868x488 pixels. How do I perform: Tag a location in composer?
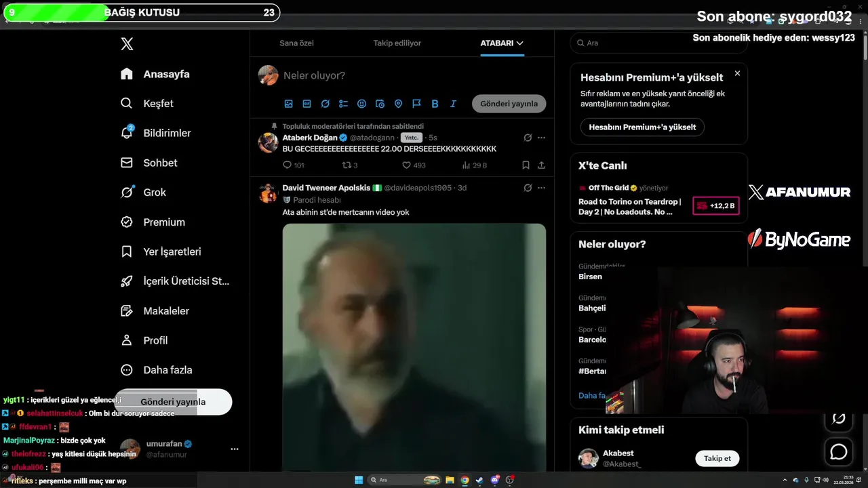click(x=398, y=104)
